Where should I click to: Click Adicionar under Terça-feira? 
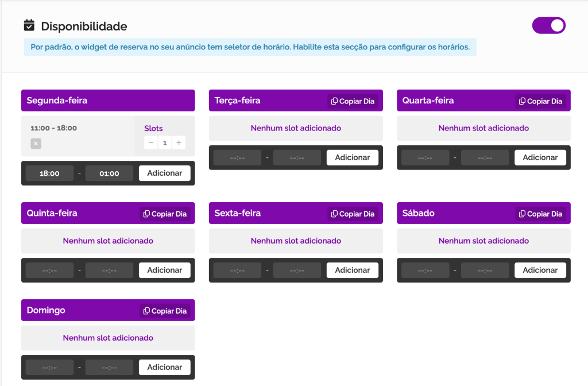click(x=352, y=157)
